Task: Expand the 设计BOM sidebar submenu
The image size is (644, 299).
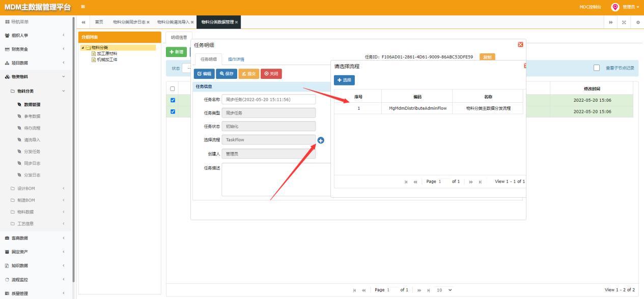Action: coord(36,189)
